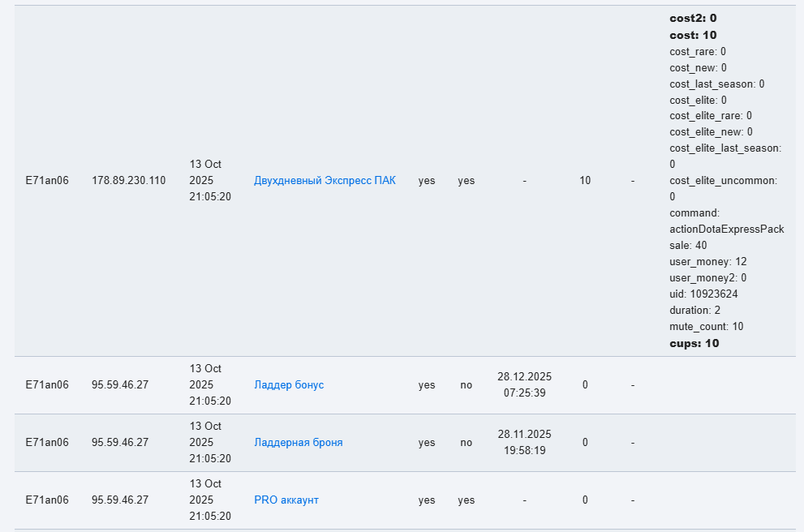Image resolution: width=804 pixels, height=532 pixels.
Task: Select the bold 'cost: 10' line
Action: coord(693,35)
